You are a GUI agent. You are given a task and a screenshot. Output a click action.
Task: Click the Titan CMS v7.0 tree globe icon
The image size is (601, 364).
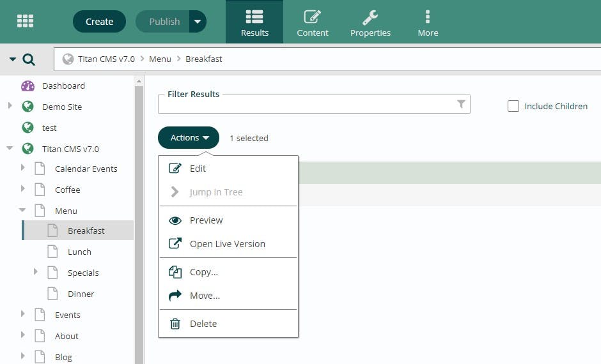27,149
